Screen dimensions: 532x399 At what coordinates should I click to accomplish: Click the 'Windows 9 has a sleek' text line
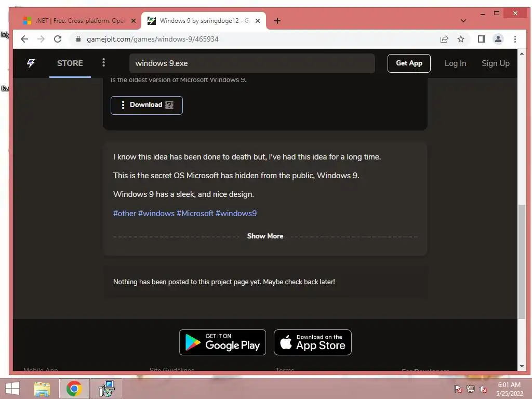tap(183, 194)
